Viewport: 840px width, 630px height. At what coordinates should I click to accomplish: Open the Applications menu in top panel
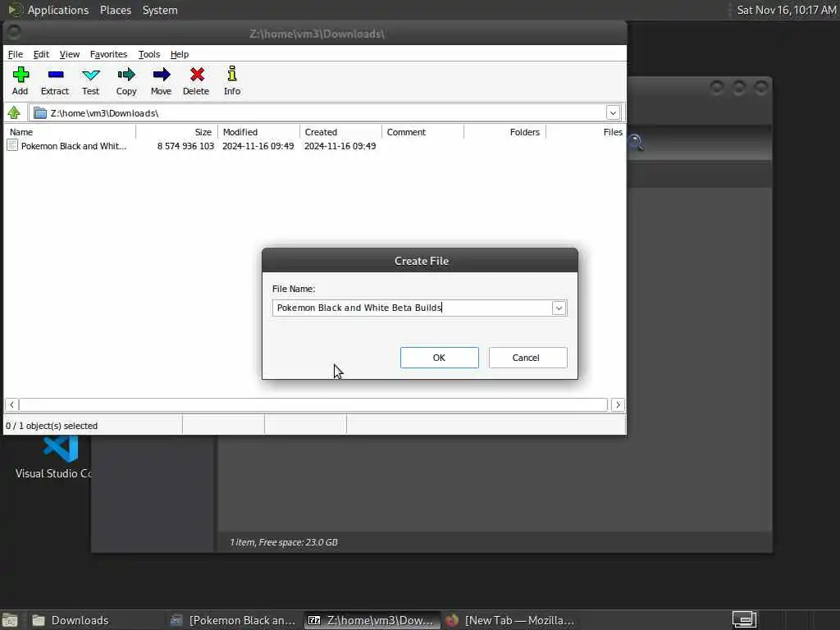pyautogui.click(x=58, y=10)
